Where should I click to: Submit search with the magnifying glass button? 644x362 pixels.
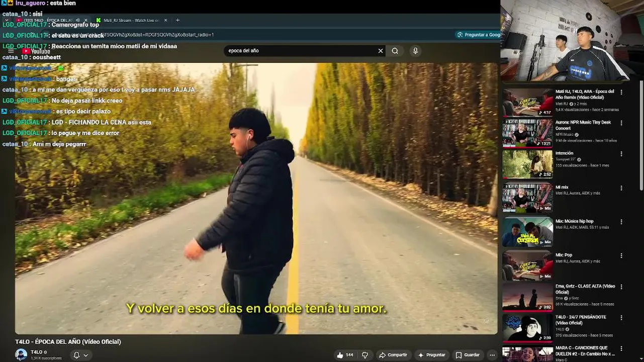click(395, 51)
